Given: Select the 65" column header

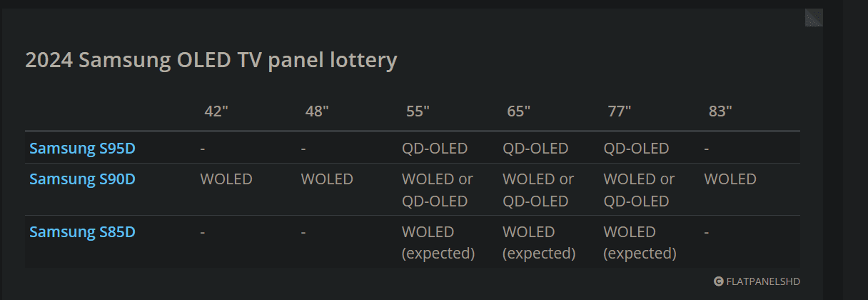Looking at the screenshot, I should (518, 111).
